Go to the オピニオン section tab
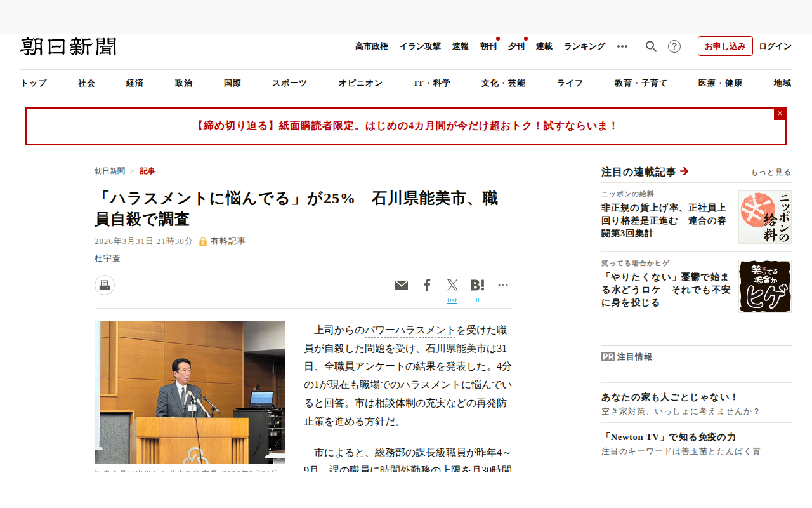This screenshot has height=508, width=812. click(x=361, y=83)
